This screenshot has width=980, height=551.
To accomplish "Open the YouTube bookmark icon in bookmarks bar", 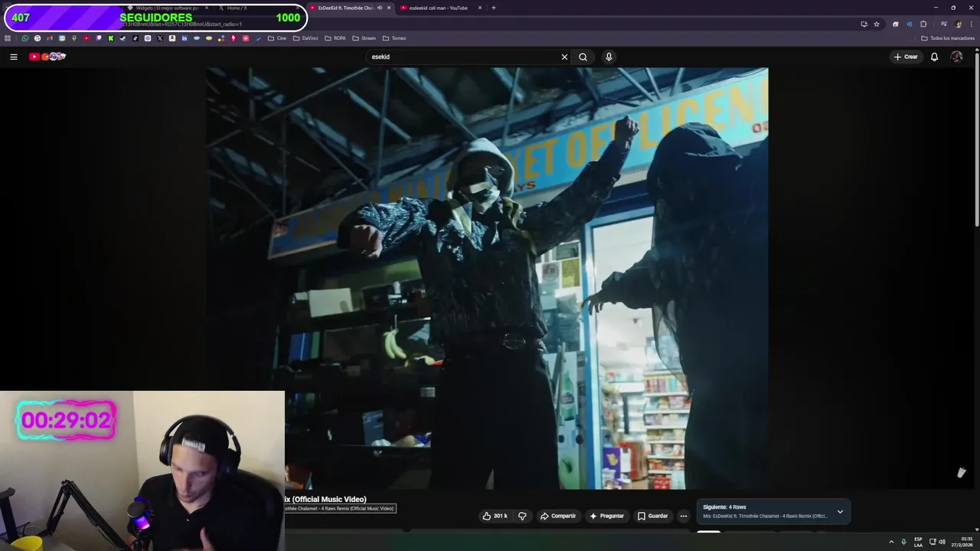I will click(x=87, y=38).
